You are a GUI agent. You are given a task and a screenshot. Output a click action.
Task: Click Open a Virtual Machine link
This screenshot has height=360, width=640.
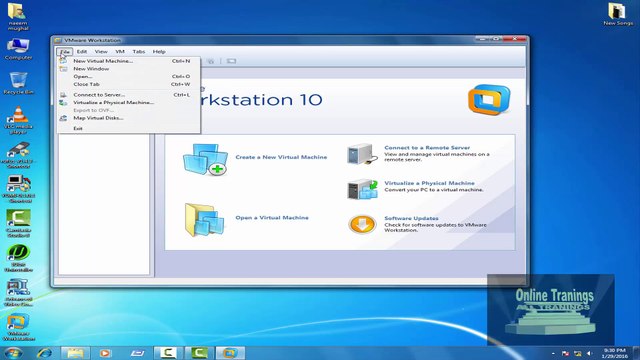point(272,218)
